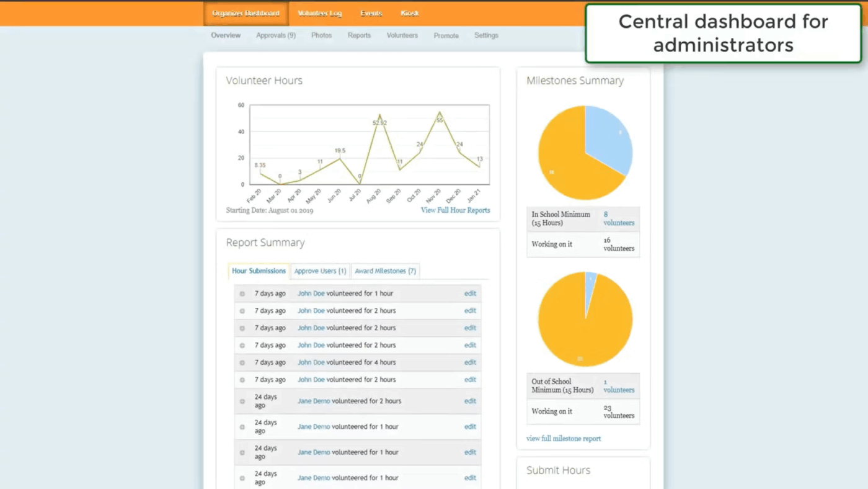The height and width of the screenshot is (489, 868).
Task: Click the blue slice of the In School pie chart
Action: [x=611, y=133]
